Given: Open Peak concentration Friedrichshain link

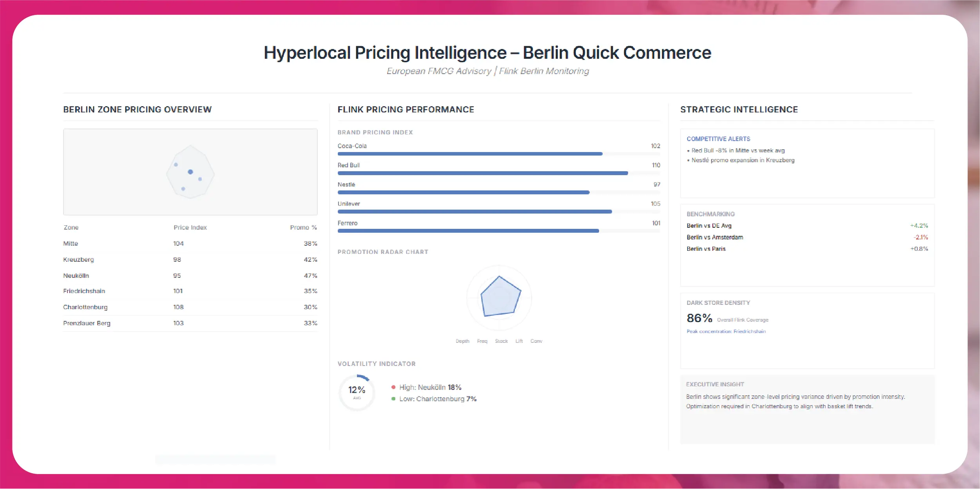Looking at the screenshot, I should click(726, 331).
